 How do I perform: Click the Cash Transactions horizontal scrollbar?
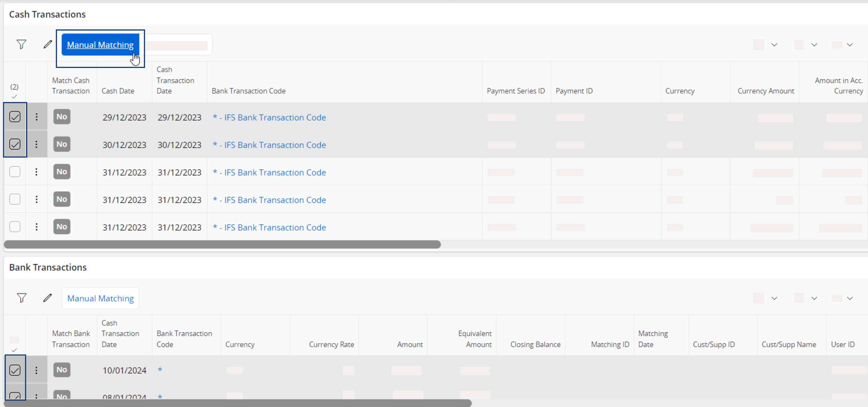[x=222, y=245]
